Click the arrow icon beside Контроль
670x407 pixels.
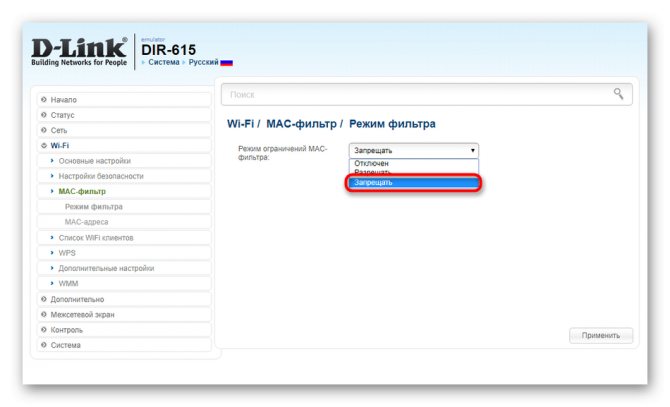tap(44, 330)
